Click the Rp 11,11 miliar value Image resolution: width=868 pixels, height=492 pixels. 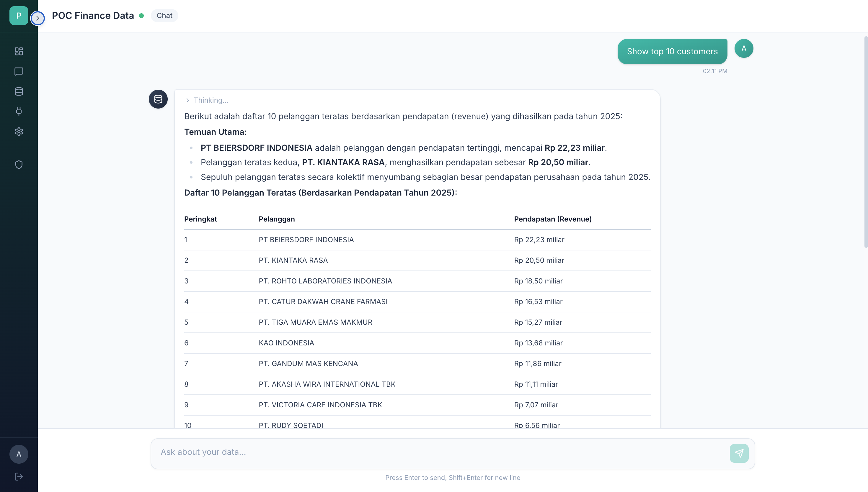(x=536, y=384)
